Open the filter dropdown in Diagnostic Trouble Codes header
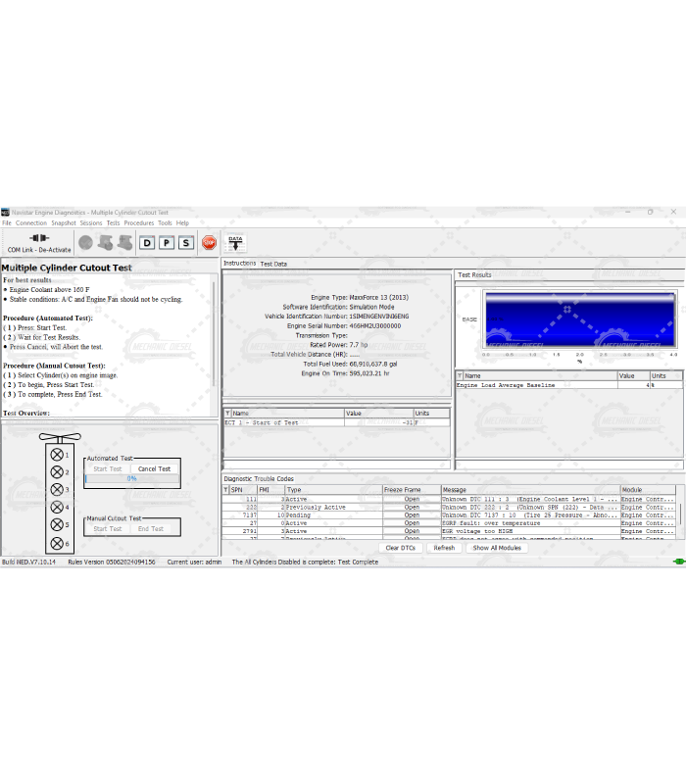 coord(226,489)
